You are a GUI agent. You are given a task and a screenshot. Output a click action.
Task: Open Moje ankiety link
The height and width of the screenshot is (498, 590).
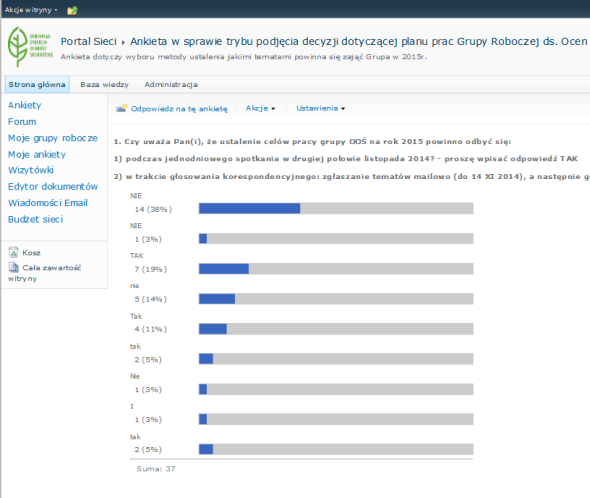(37, 154)
